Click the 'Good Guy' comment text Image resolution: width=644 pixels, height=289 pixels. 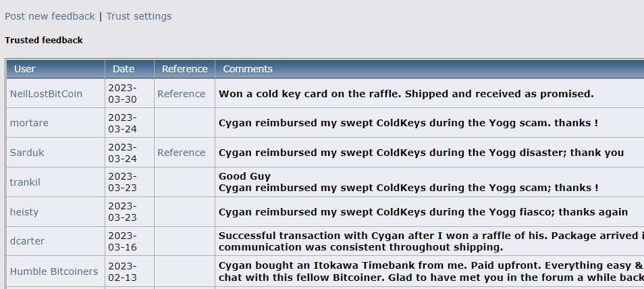244,176
